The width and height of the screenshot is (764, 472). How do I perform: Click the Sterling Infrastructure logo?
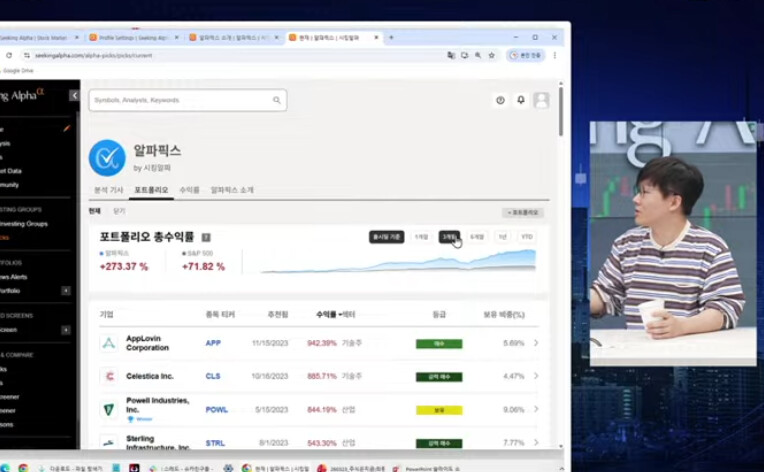[109, 442]
